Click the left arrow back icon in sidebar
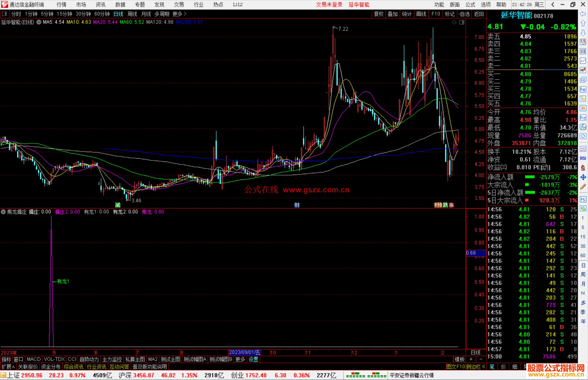588x380 pixels. tap(583, 14)
